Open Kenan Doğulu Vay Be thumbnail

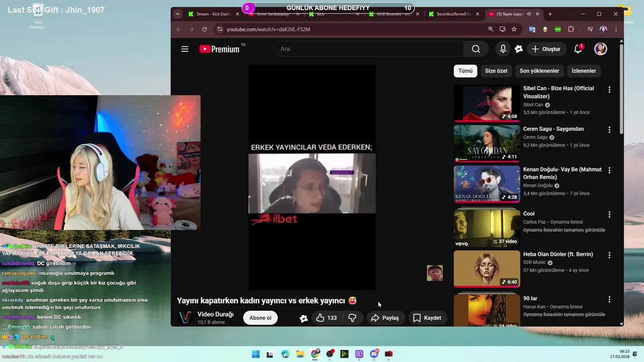pos(487,185)
